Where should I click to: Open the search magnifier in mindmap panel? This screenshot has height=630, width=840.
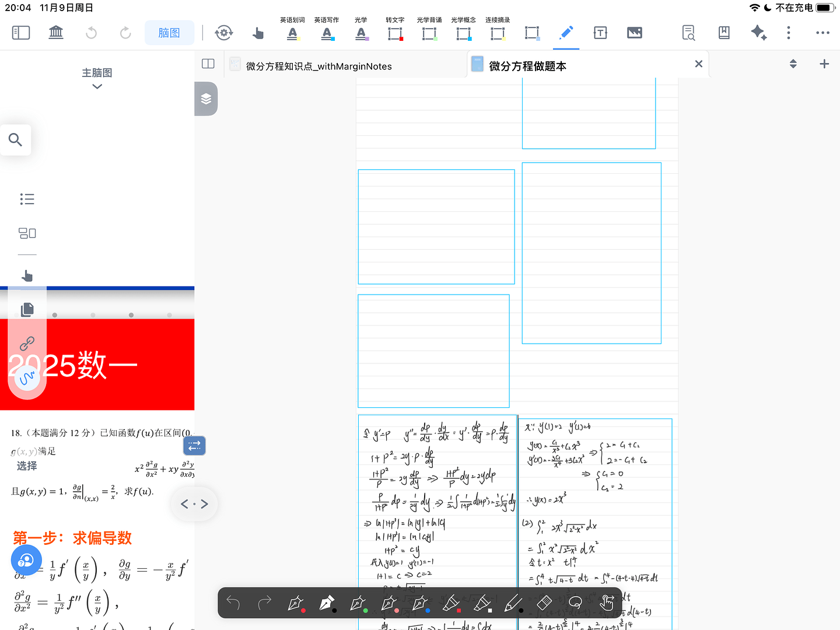click(15, 140)
